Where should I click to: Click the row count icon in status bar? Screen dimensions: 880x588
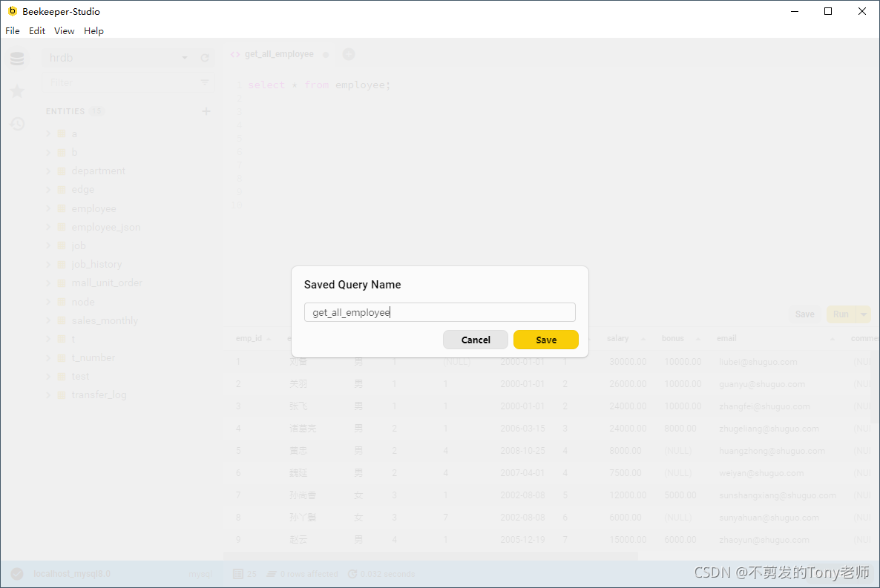(238, 574)
